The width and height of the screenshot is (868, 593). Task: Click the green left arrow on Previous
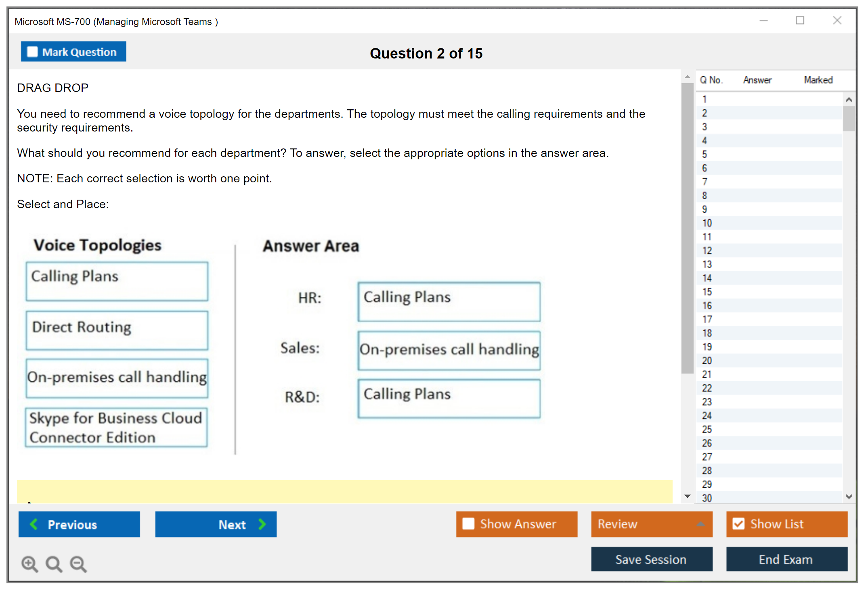point(34,524)
